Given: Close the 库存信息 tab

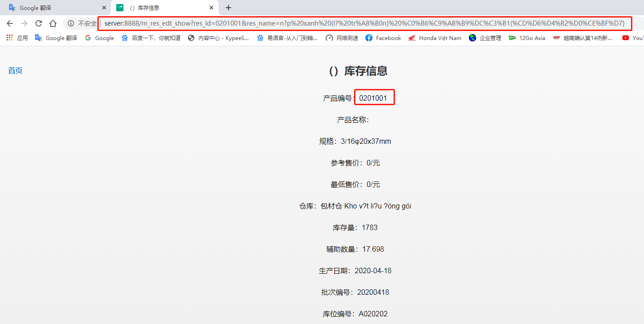Looking at the screenshot, I should click(211, 8).
